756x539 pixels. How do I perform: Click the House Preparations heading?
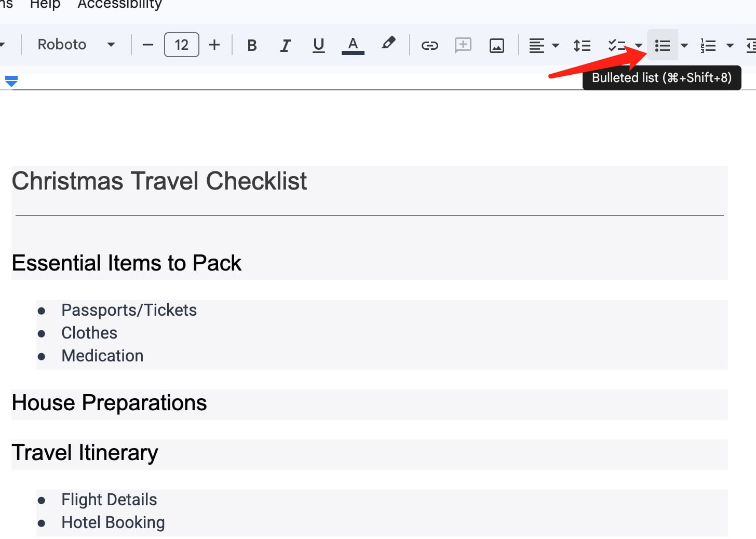[110, 403]
